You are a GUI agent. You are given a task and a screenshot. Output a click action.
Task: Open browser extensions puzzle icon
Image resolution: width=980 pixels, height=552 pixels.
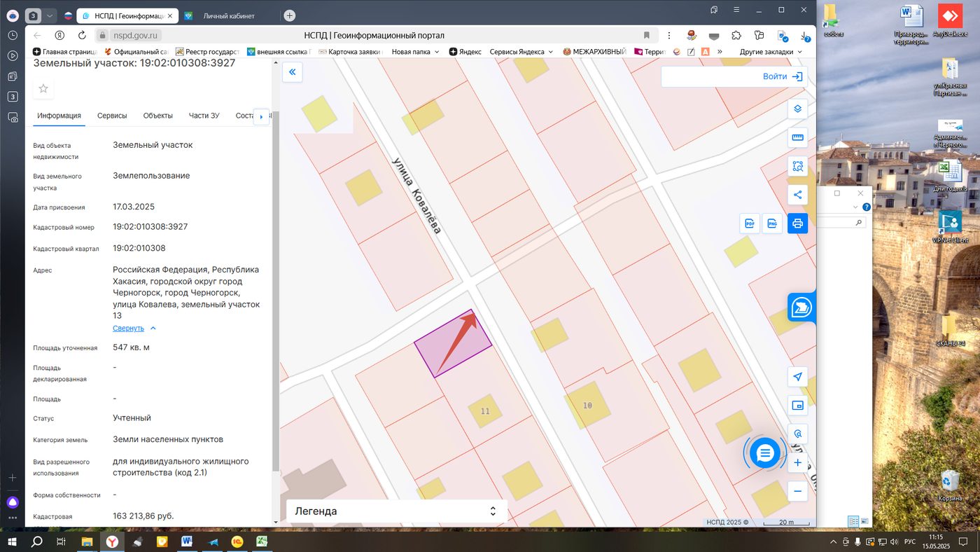(x=736, y=35)
